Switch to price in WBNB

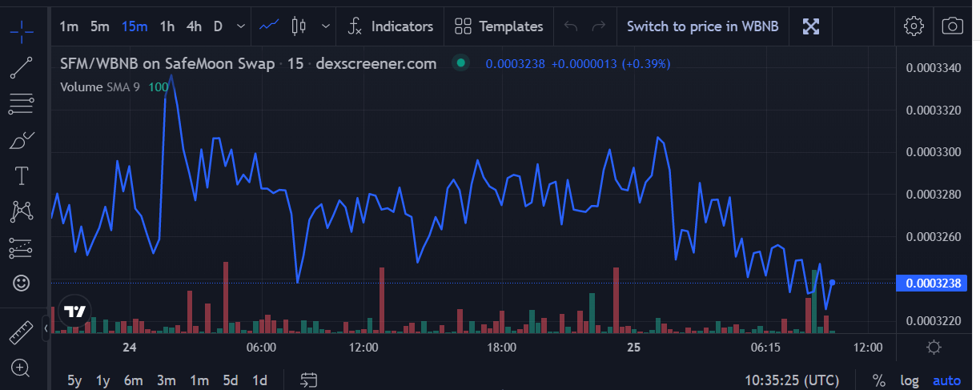click(702, 26)
